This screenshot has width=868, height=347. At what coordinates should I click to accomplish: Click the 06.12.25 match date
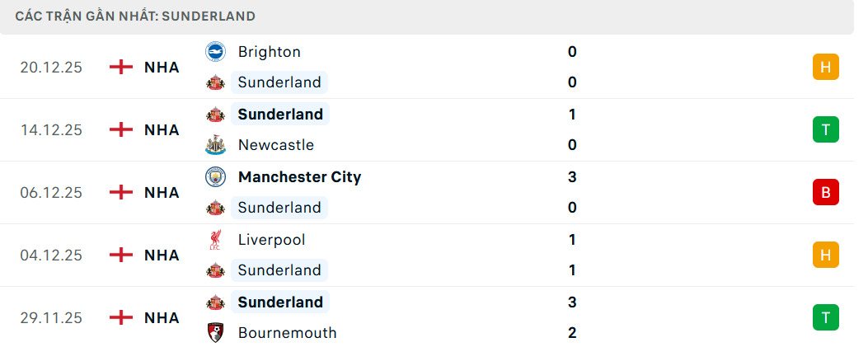[51, 192]
